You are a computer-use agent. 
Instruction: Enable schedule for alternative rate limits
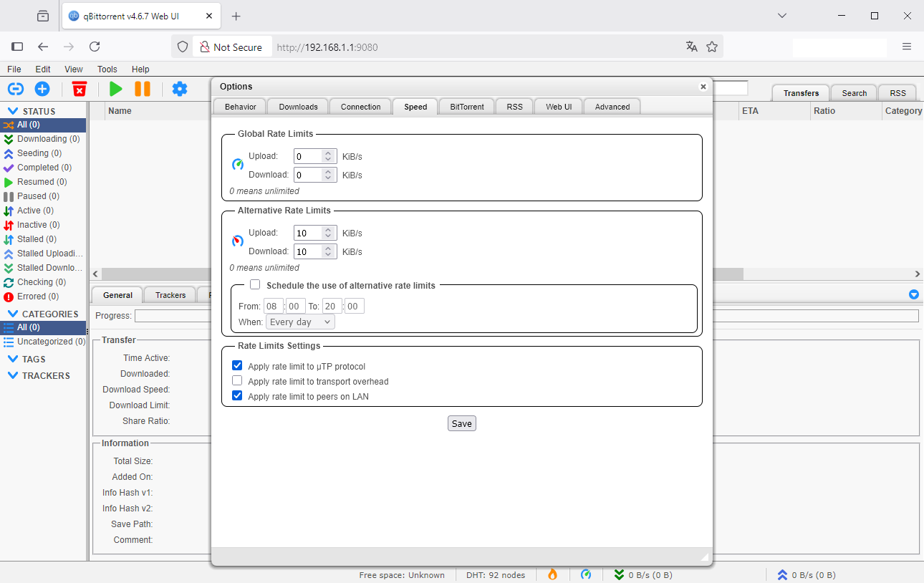click(x=255, y=285)
